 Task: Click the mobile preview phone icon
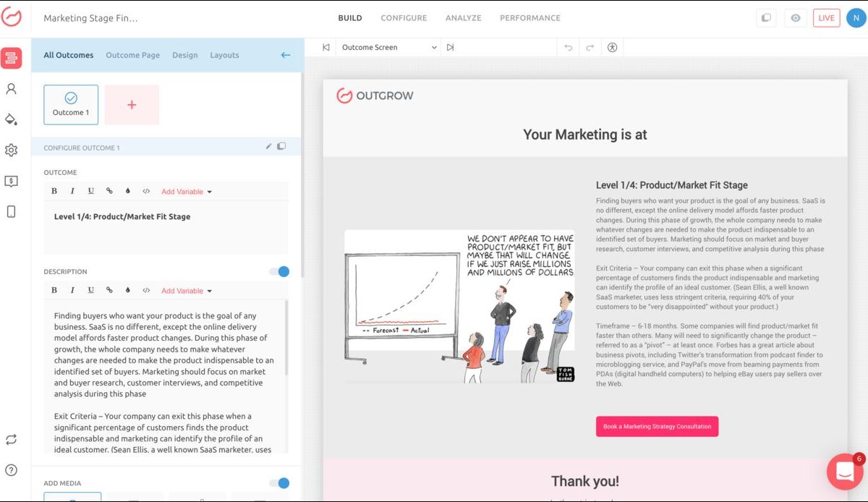(11, 212)
